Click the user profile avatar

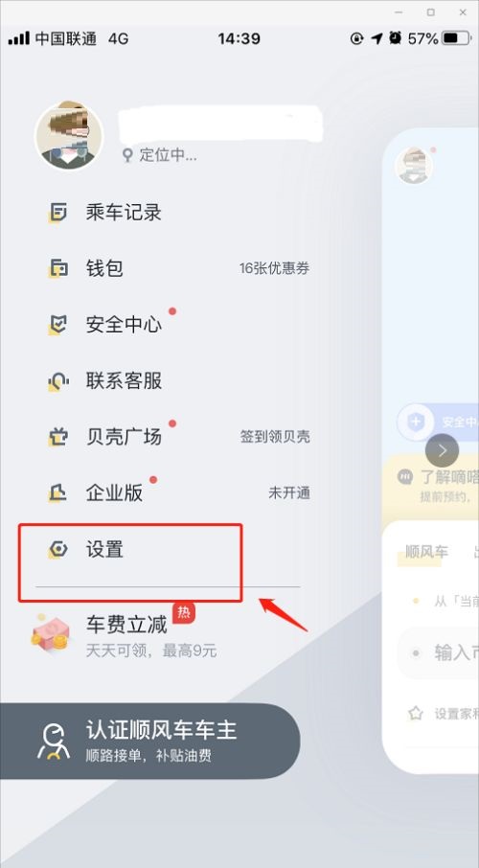coord(69,136)
